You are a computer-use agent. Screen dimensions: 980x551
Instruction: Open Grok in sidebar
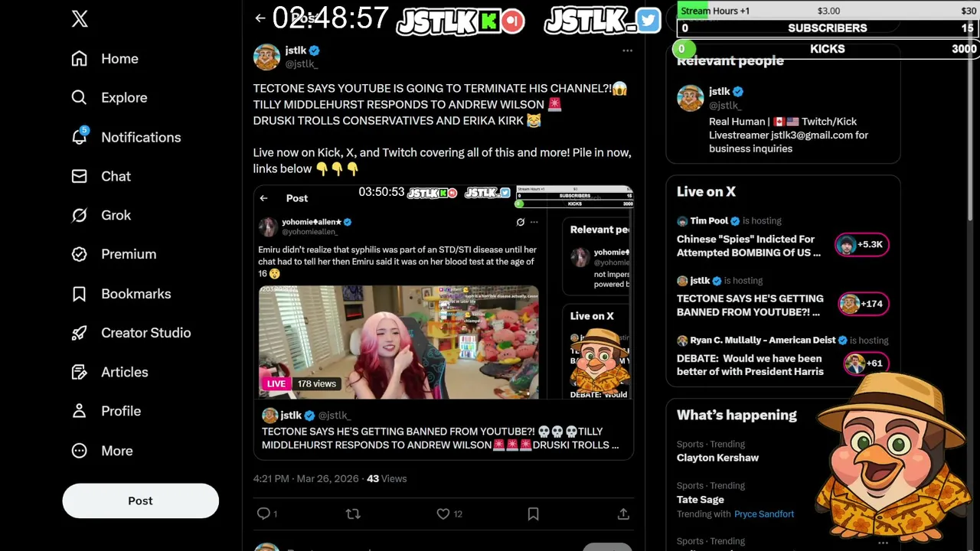(x=101, y=215)
